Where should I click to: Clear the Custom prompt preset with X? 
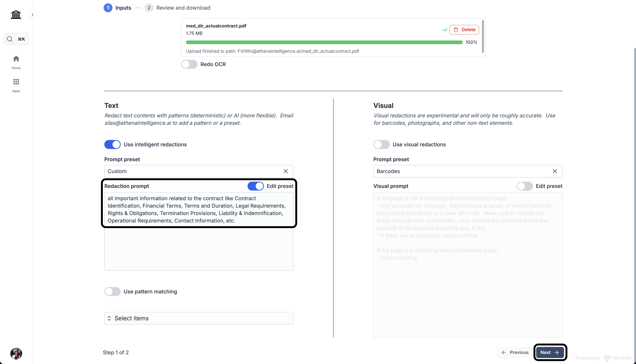pyautogui.click(x=286, y=171)
